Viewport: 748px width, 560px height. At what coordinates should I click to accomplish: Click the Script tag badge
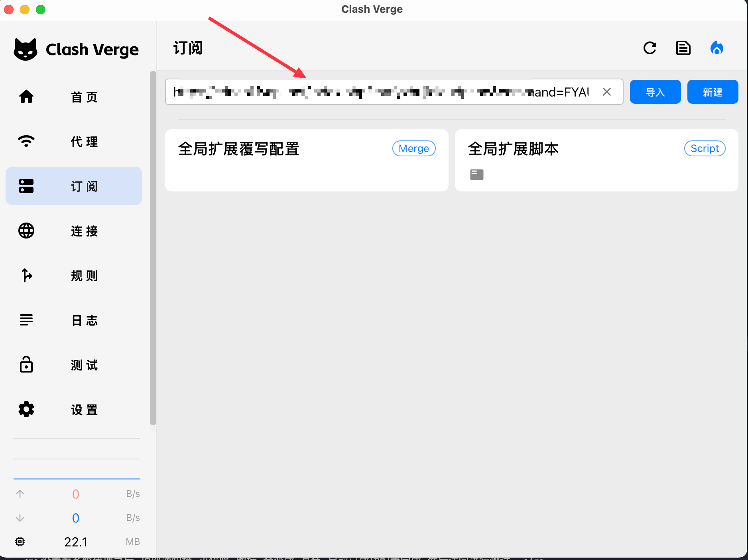[x=705, y=148]
